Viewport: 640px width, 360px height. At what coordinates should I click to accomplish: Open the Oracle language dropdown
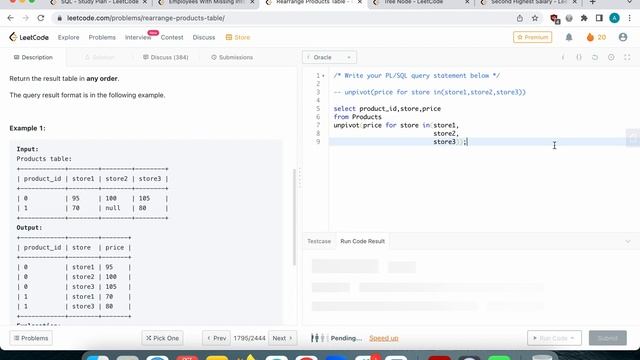[329, 57]
